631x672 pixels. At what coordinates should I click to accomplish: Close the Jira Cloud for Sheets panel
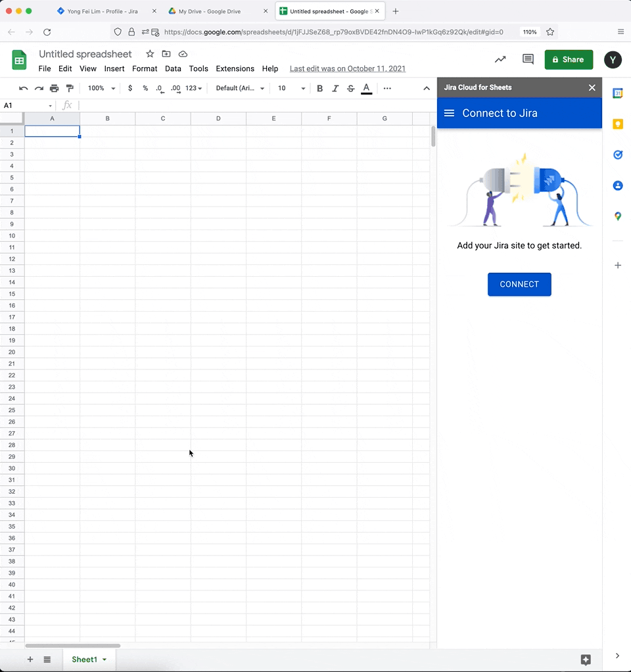(592, 87)
